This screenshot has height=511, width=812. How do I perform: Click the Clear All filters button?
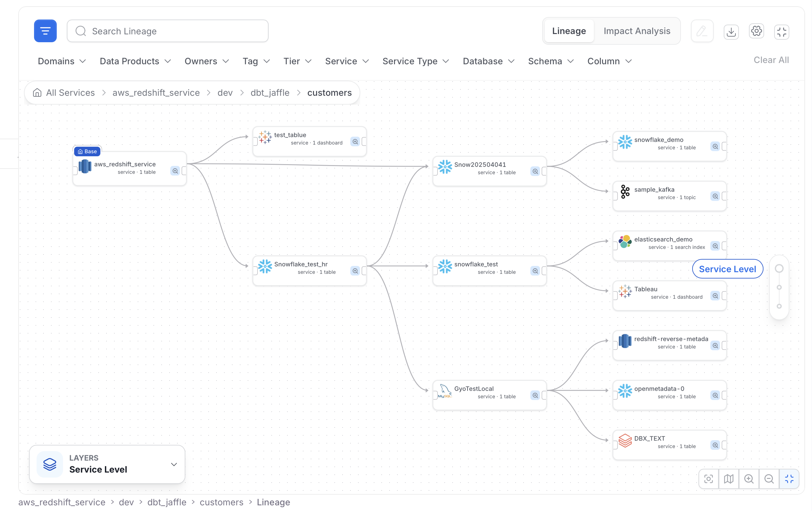click(x=771, y=60)
